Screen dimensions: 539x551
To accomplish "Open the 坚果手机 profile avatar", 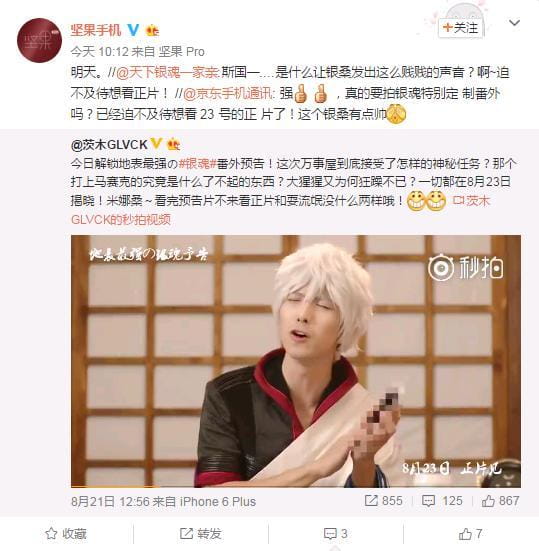I will click(x=39, y=40).
